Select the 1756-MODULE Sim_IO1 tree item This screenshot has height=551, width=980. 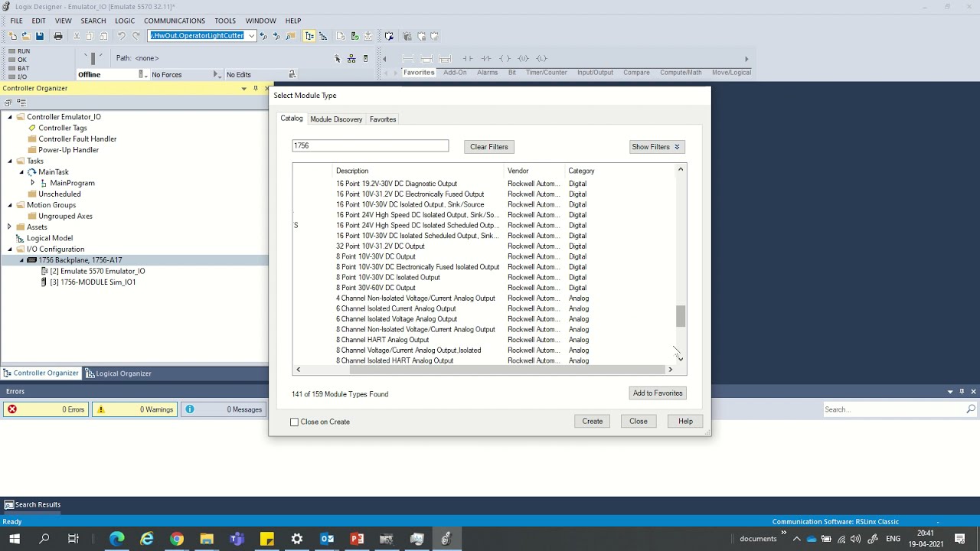pyautogui.click(x=93, y=282)
